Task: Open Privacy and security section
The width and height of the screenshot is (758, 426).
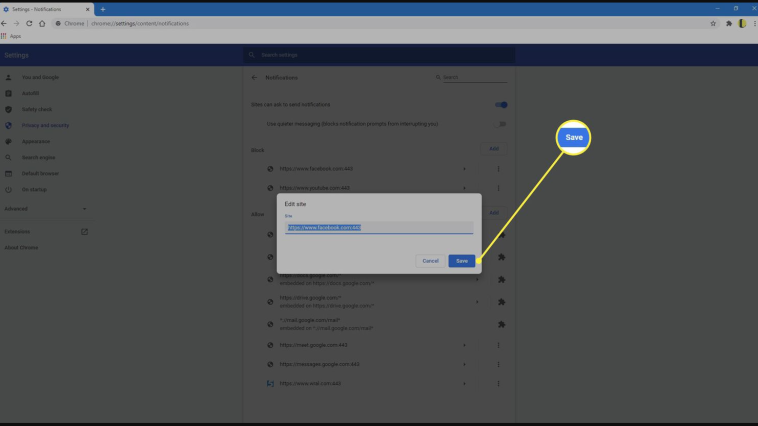Action: (x=46, y=125)
